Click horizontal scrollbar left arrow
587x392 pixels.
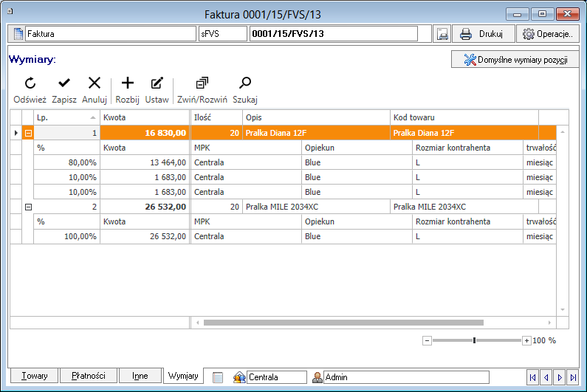(197, 323)
